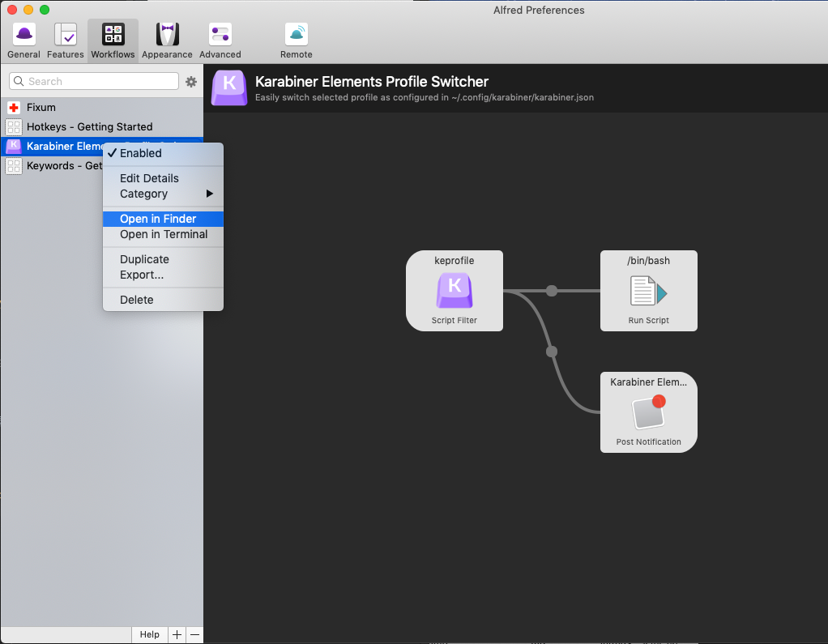The width and height of the screenshot is (828, 644).
Task: Click the Karabiner workflow icon in the list
Action: point(14,147)
